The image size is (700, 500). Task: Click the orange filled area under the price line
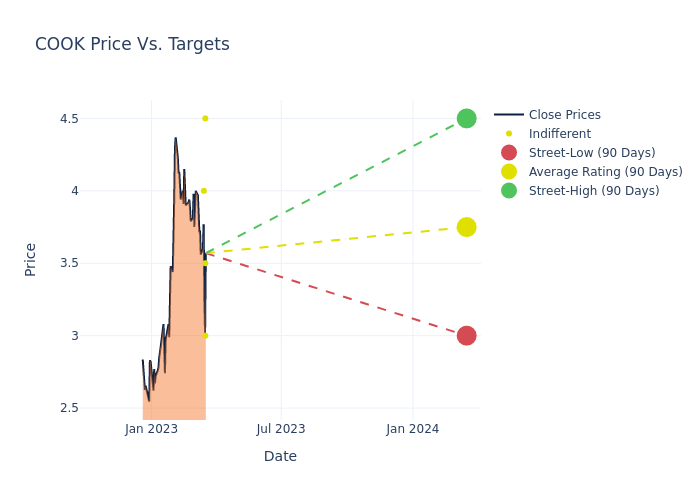[185, 340]
